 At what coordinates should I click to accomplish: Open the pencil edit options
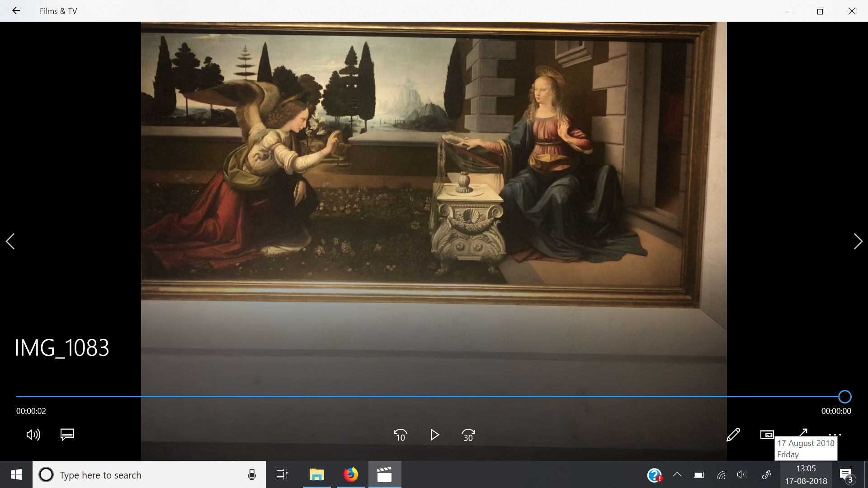point(733,435)
